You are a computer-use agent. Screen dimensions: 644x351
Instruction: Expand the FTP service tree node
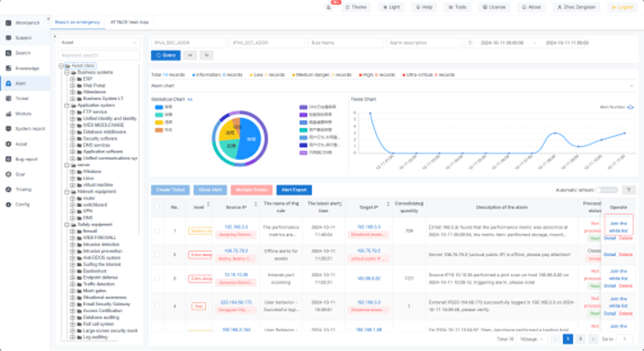72,112
